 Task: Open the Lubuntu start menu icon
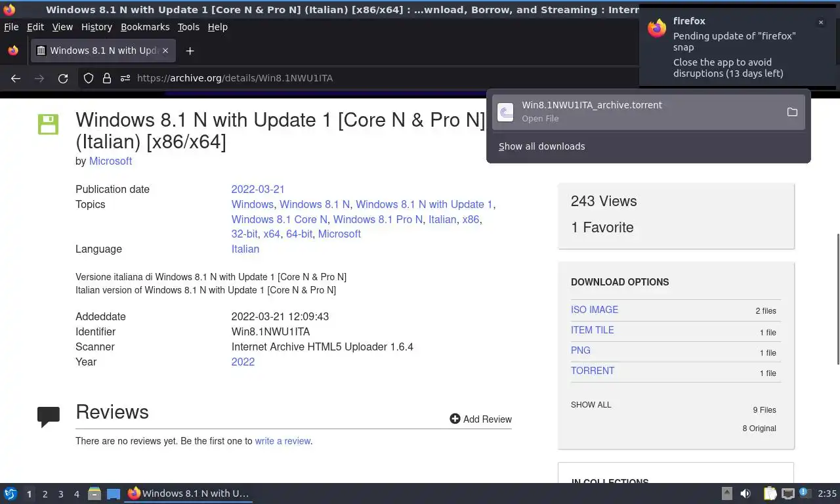coord(10,493)
